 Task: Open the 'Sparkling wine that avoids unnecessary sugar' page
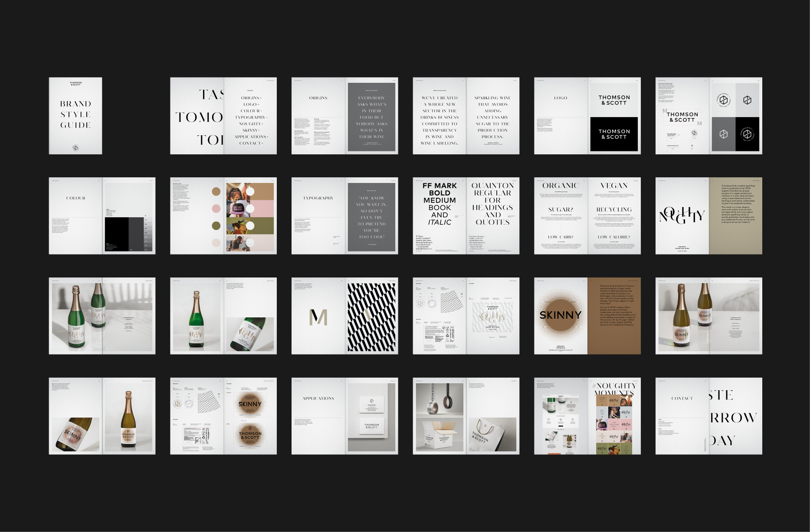click(493, 116)
